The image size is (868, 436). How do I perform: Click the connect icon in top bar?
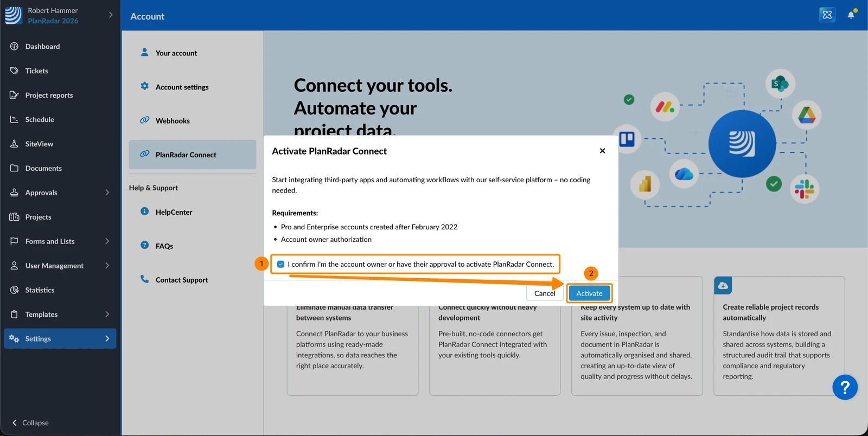(x=827, y=15)
